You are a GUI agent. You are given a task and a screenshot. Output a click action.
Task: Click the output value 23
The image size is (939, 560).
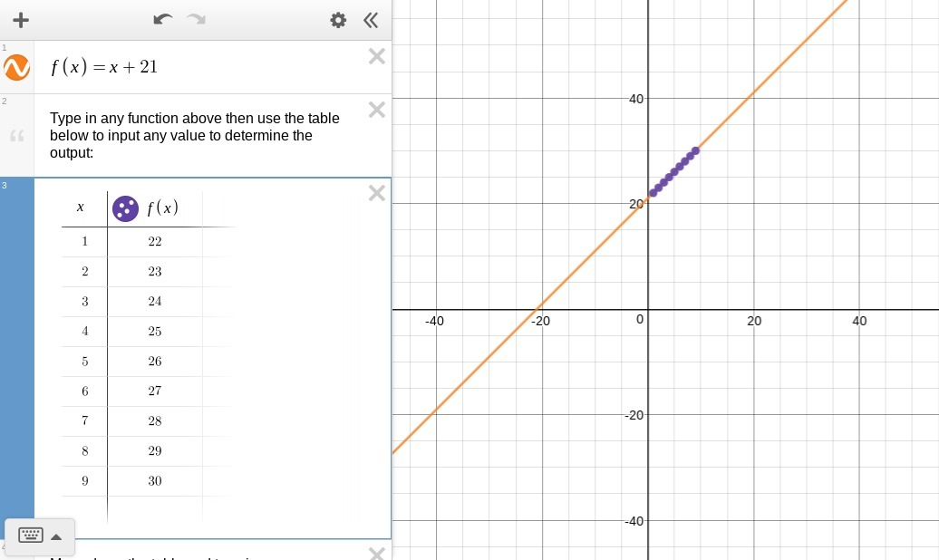(154, 271)
